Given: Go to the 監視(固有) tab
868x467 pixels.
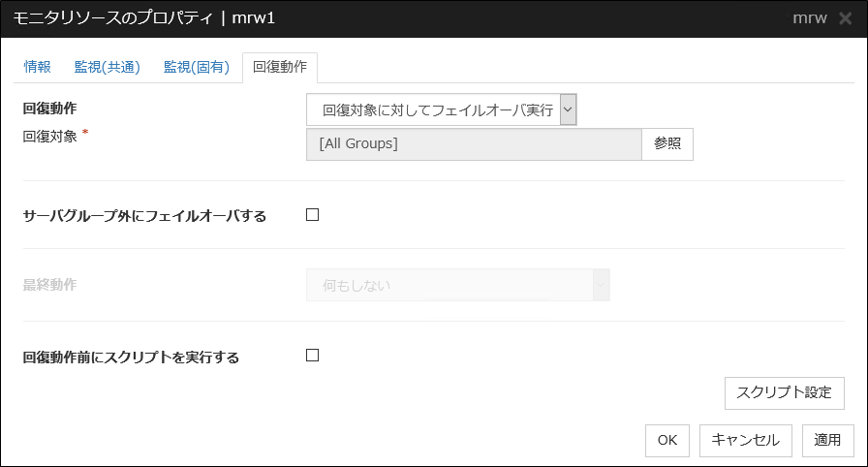Looking at the screenshot, I should point(197,67).
